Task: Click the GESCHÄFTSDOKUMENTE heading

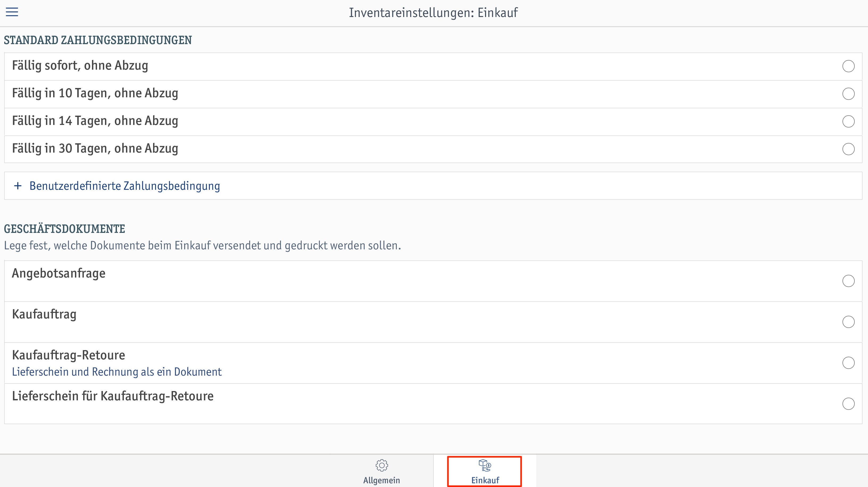Action: pyautogui.click(x=64, y=229)
